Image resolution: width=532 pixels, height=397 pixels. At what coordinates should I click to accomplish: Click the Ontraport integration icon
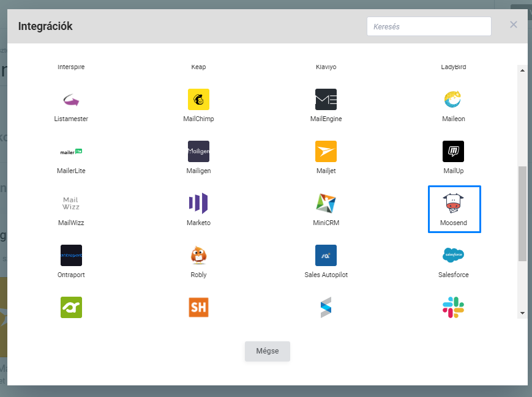coord(71,255)
